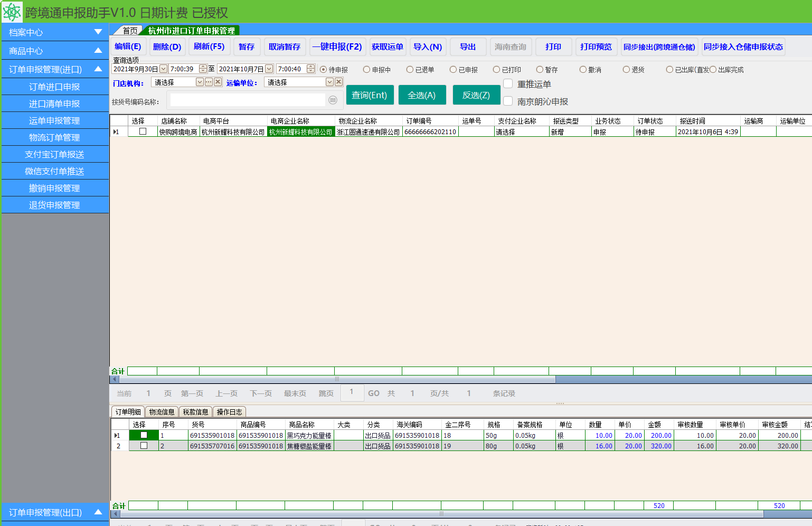Click the 导入(N) button
This screenshot has width=812, height=526.
pos(428,46)
